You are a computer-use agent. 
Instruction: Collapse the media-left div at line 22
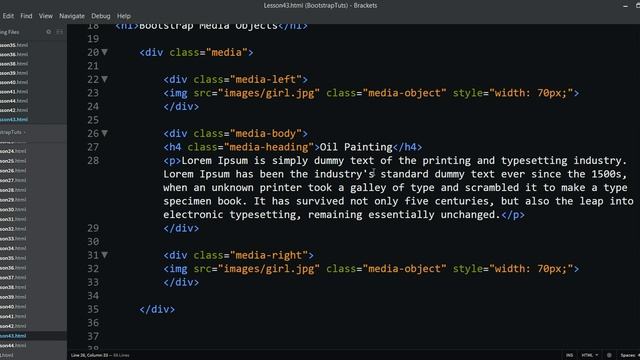104,79
